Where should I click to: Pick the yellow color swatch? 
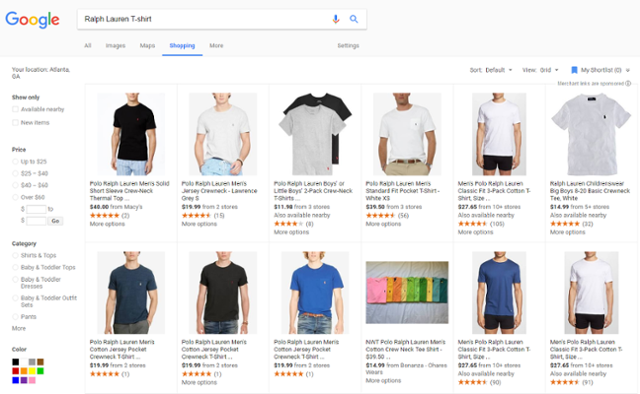coord(32,371)
